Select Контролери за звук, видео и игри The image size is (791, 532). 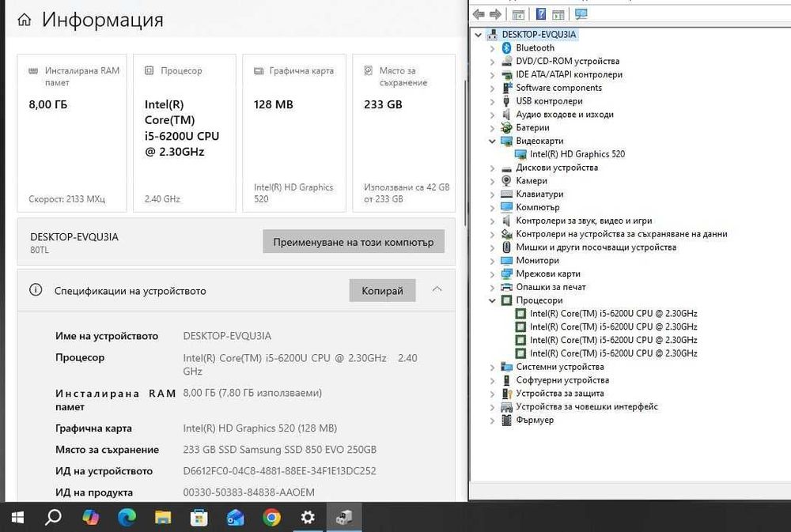click(584, 221)
